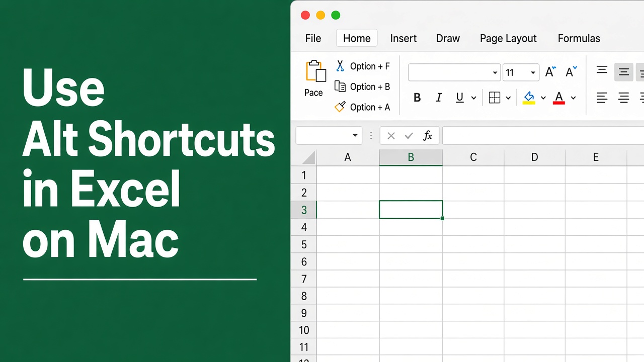644x362 pixels.
Task: Switch to the Insert tab
Action: [x=404, y=38]
